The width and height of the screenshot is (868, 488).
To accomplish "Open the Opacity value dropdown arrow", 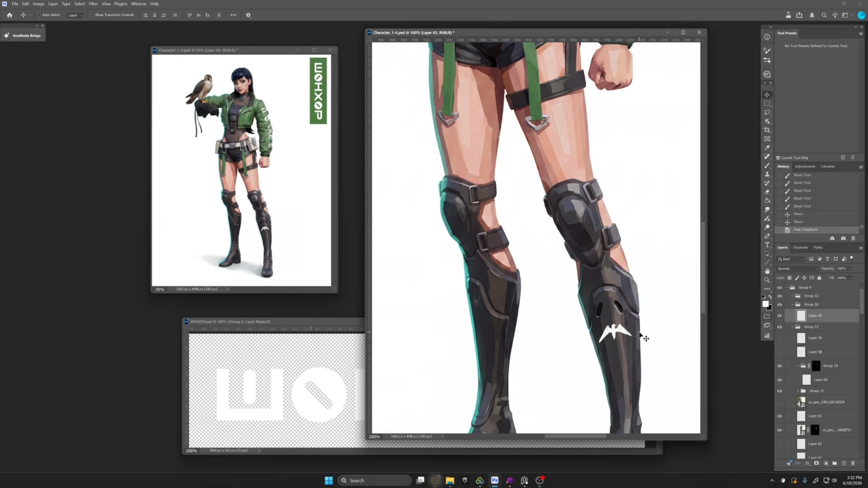I will [x=850, y=269].
